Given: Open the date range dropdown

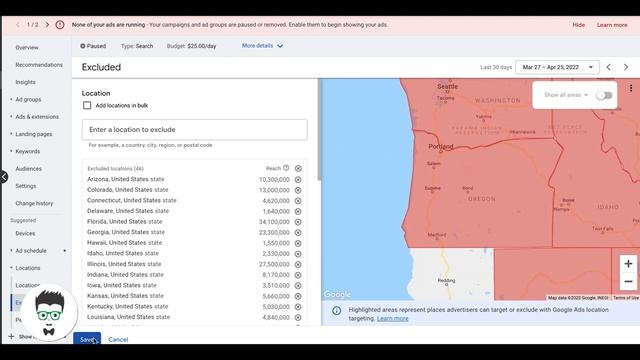Looking at the screenshot, I should tap(558, 67).
